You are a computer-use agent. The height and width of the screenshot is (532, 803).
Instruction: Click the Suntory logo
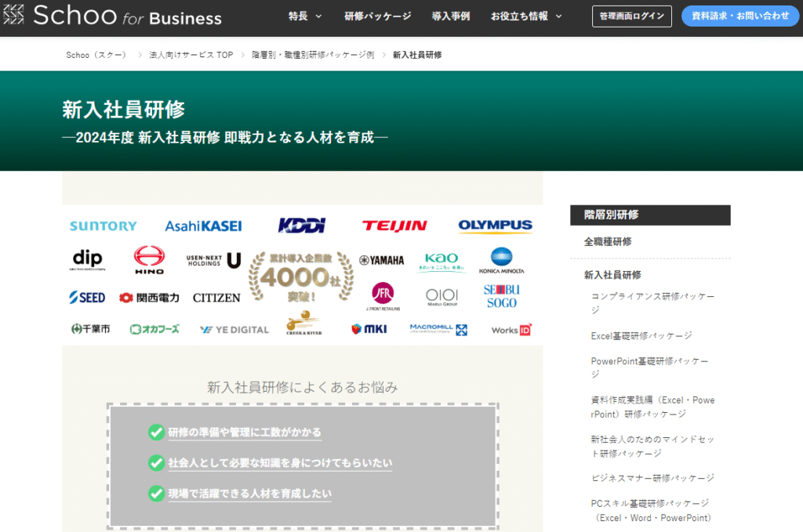pos(103,226)
